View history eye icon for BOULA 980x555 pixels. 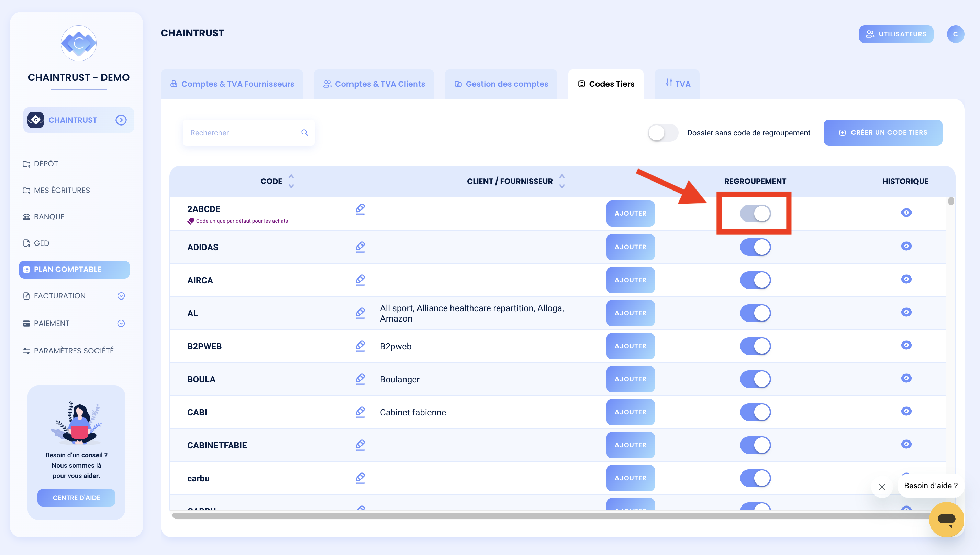coord(906,378)
